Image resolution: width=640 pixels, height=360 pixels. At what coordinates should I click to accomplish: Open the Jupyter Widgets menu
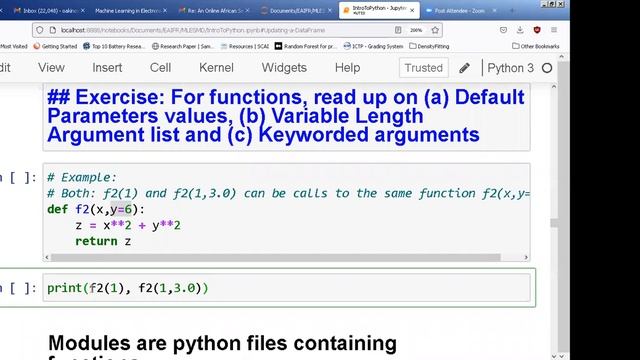(x=284, y=68)
